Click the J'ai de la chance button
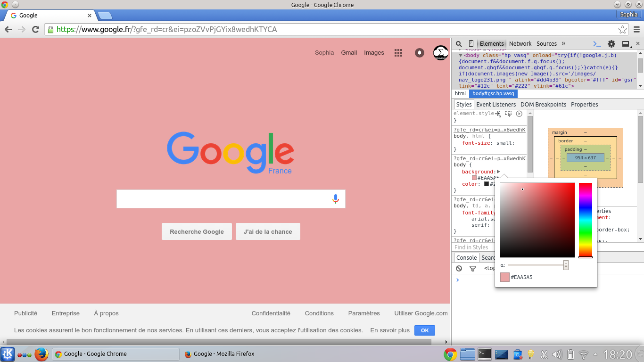The width and height of the screenshot is (644, 362). (268, 231)
